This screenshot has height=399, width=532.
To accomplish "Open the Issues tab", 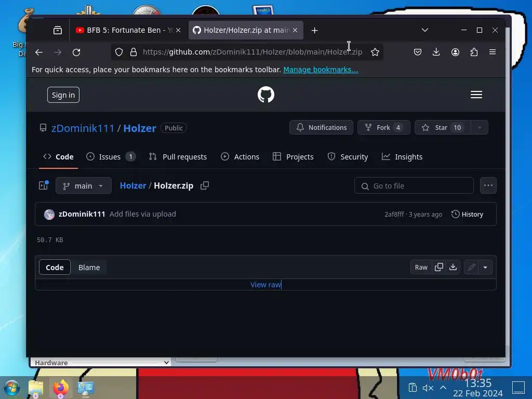I will [111, 157].
